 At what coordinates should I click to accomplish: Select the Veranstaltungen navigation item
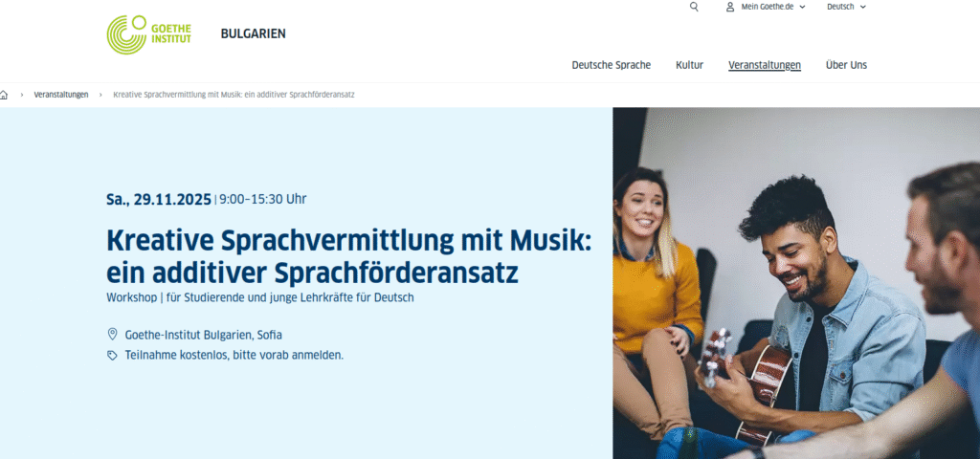[765, 65]
